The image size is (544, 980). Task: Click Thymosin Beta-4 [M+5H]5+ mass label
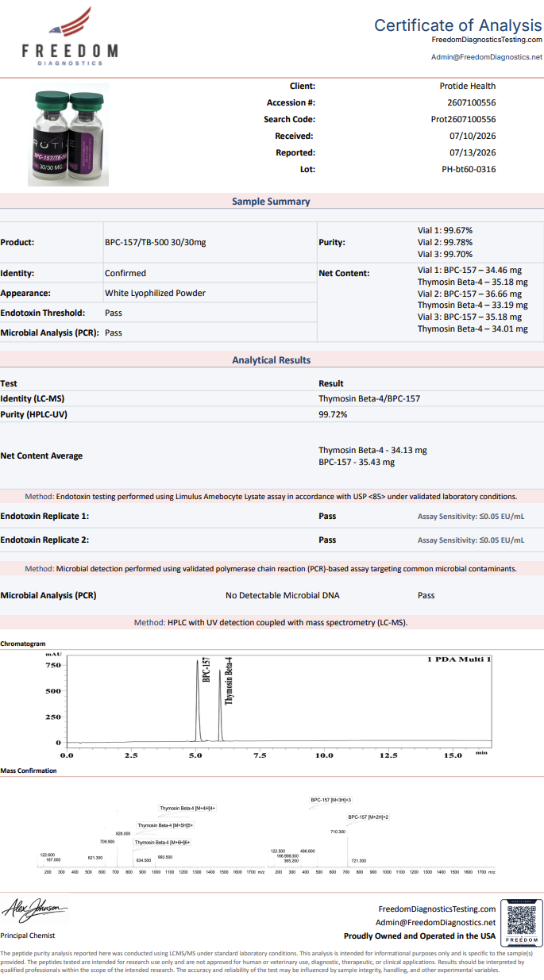coord(165,825)
